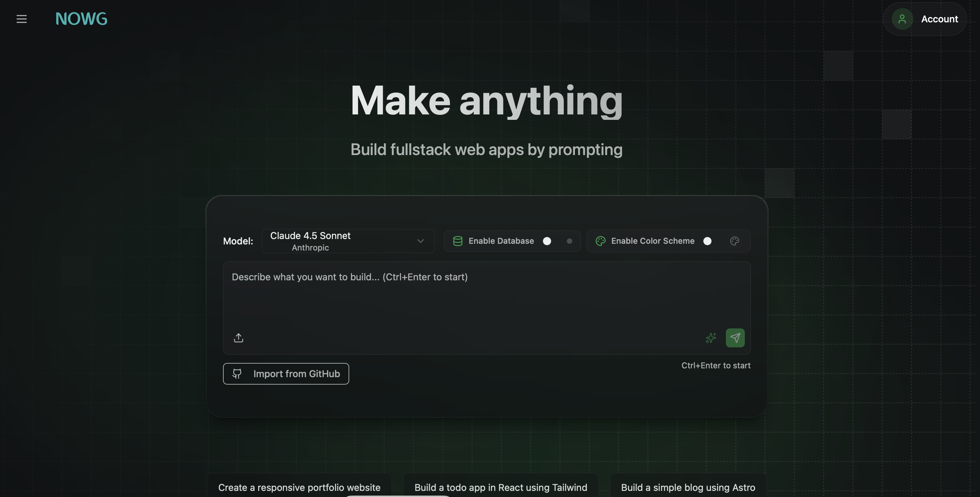Viewport: 980px width, 497px height.
Task: Select the 'Build a todo app in React using Tailwind' card
Action: (500, 487)
